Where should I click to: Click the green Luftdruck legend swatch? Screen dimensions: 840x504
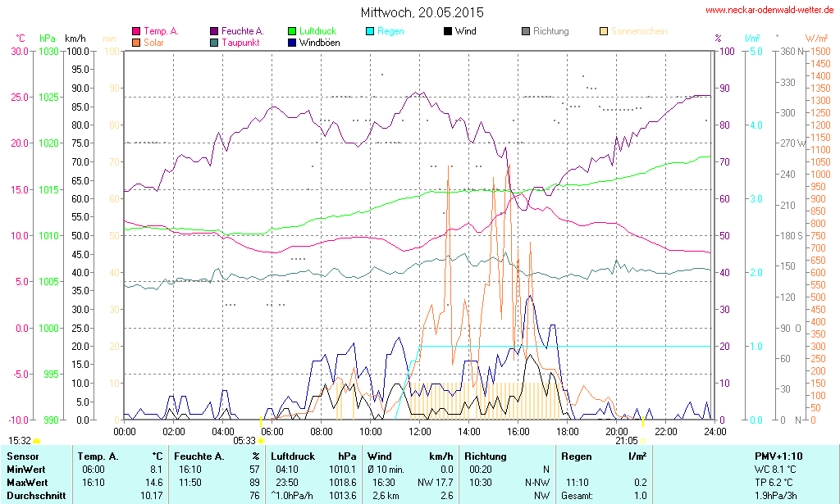293,32
